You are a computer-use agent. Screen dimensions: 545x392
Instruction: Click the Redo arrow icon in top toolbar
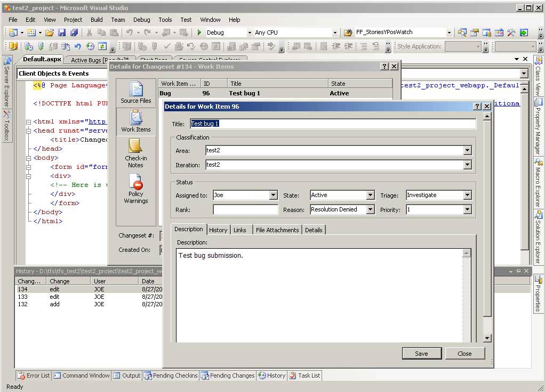[x=148, y=32]
